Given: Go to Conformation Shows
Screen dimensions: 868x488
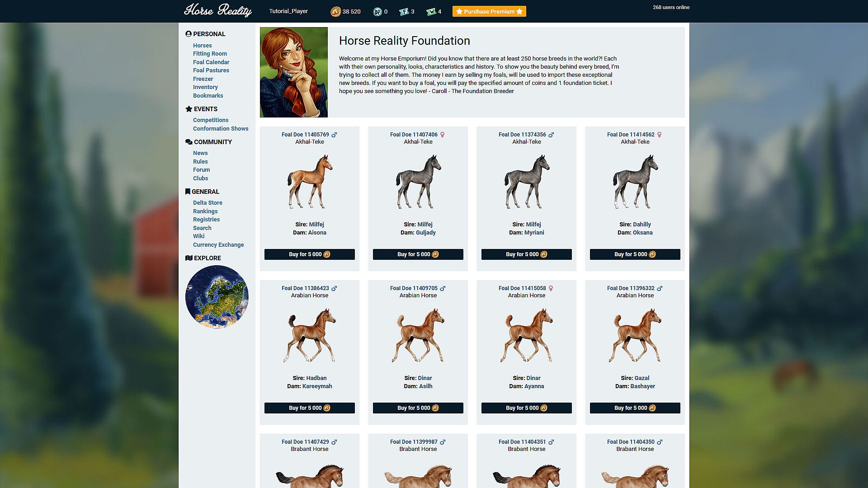Looking at the screenshot, I should pyautogui.click(x=221, y=129).
